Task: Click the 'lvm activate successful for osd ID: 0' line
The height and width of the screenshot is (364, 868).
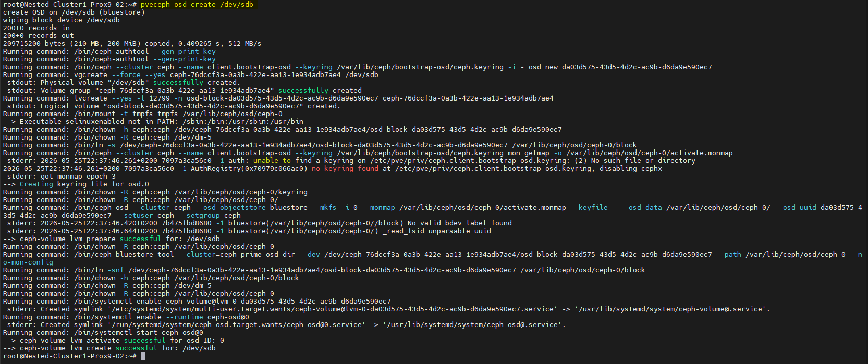Action: tap(114, 340)
